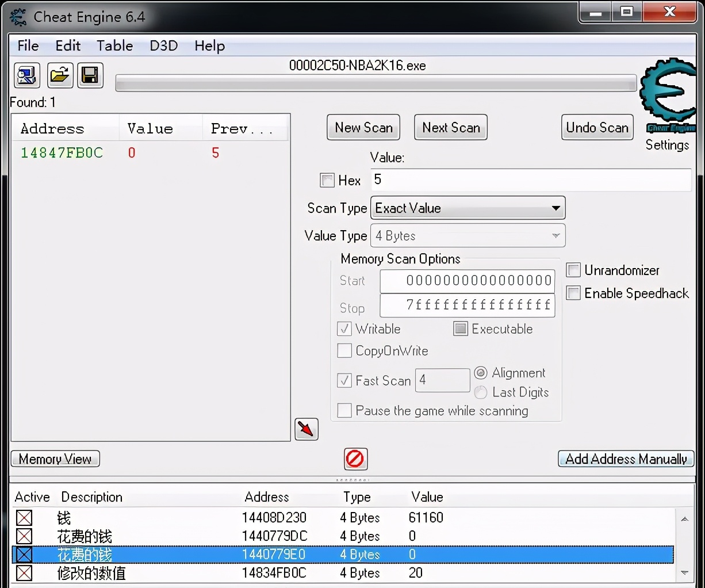Click the open cheat table icon
The width and height of the screenshot is (705, 588).
coord(60,75)
